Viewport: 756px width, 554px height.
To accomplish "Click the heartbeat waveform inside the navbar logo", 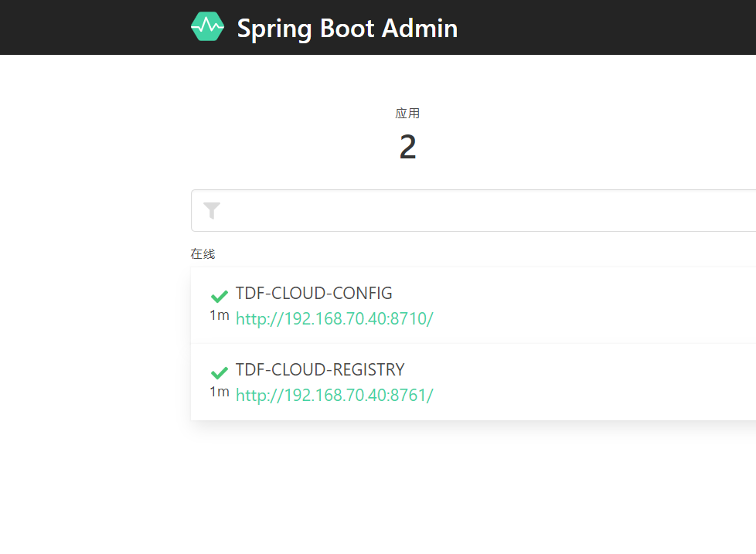I will (207, 26).
